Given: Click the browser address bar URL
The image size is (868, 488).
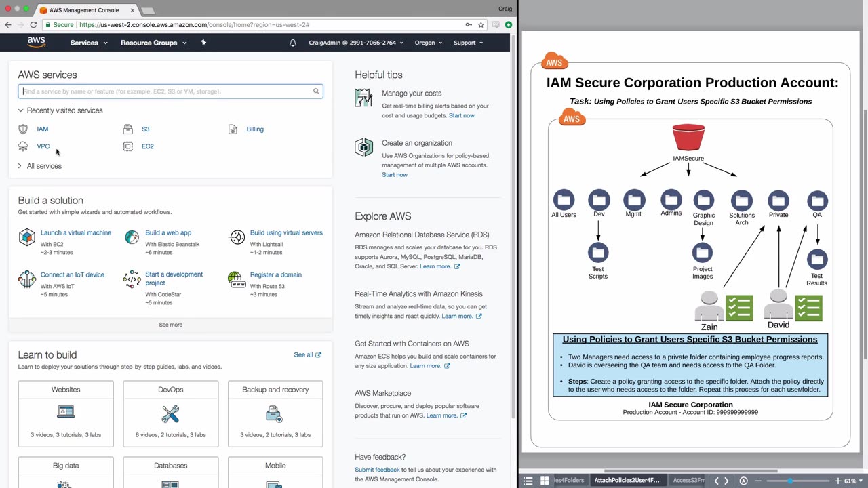Looking at the screenshot, I should coord(194,25).
